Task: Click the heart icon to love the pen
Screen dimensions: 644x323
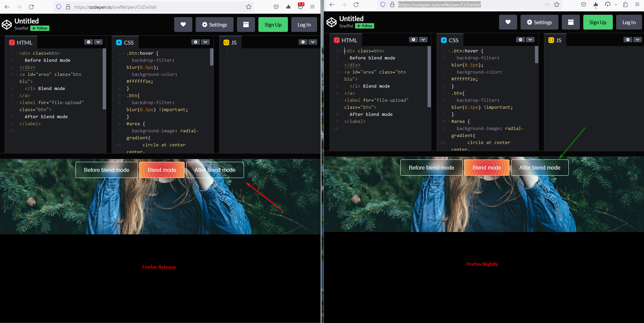Action: click(x=183, y=24)
